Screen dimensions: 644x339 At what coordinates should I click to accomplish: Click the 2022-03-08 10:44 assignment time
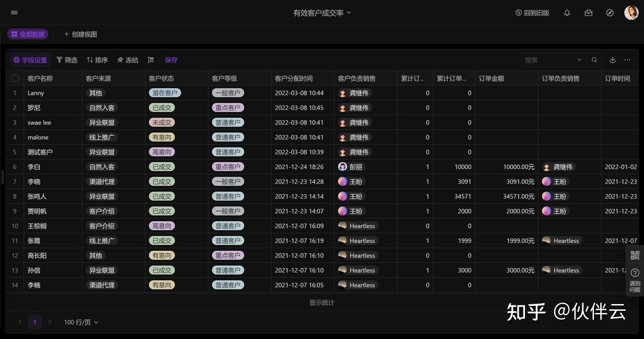(x=299, y=93)
